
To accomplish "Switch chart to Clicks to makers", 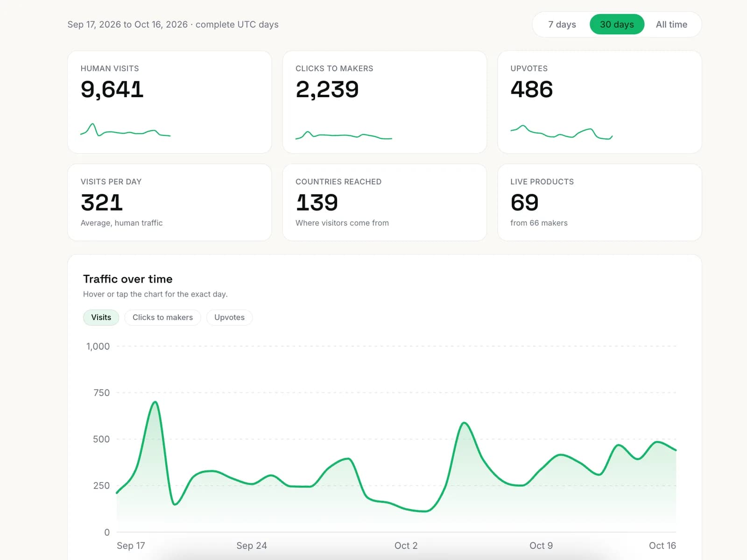I will pyautogui.click(x=162, y=318).
